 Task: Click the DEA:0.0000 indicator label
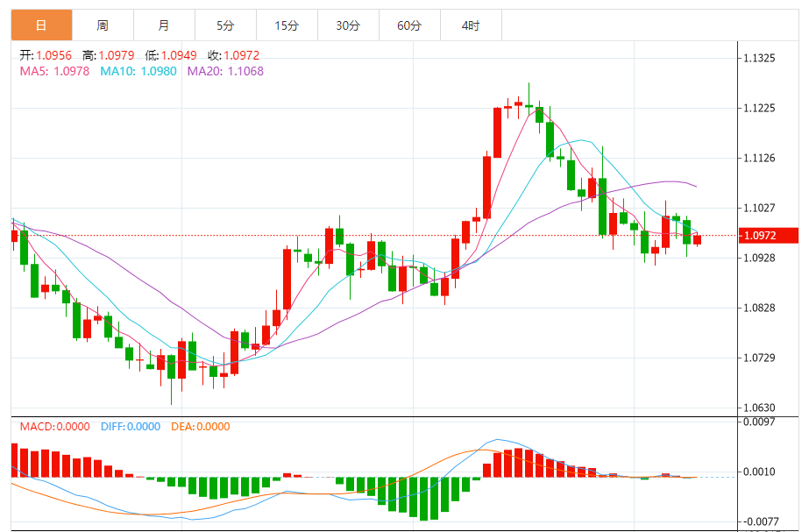click(201, 427)
